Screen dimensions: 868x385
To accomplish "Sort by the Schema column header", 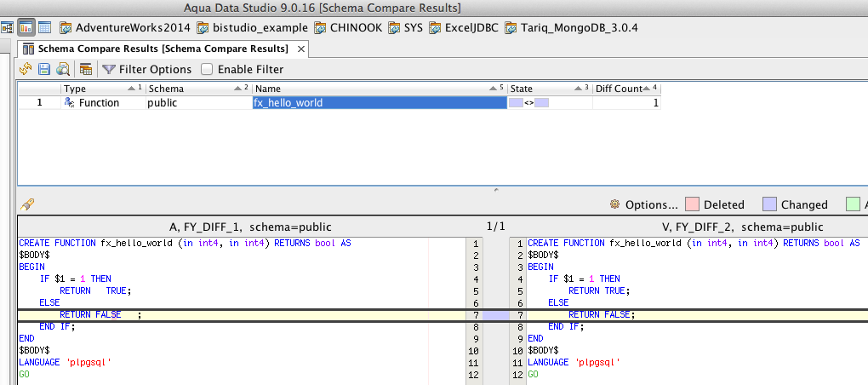I will [199, 89].
